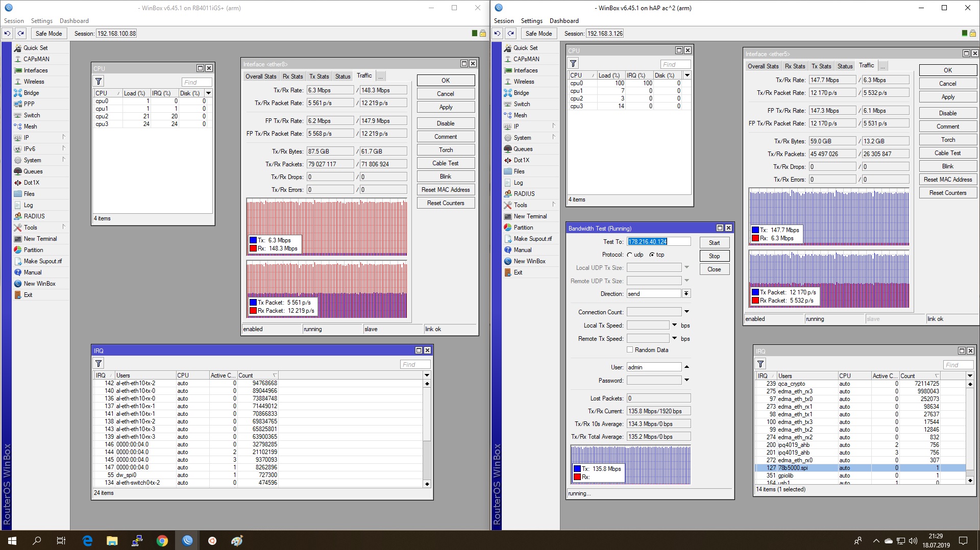The image size is (980, 550).
Task: Stop the running Bandwidth Test
Action: click(x=714, y=256)
